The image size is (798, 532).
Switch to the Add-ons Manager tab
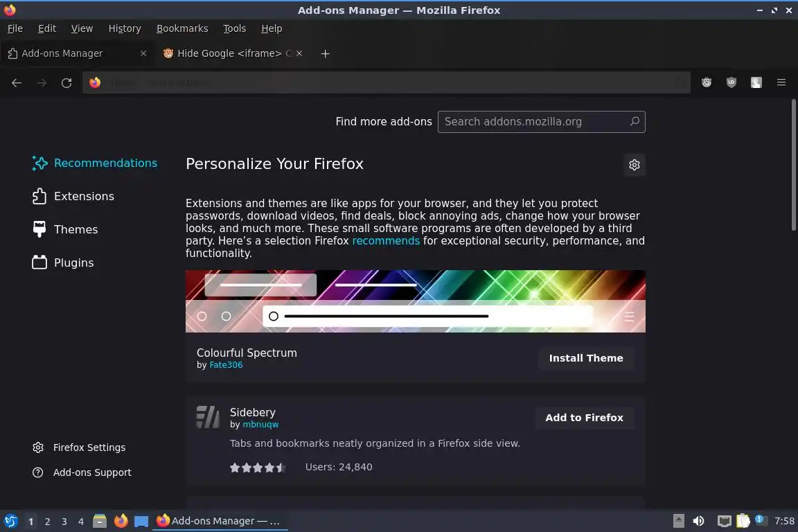click(76, 53)
